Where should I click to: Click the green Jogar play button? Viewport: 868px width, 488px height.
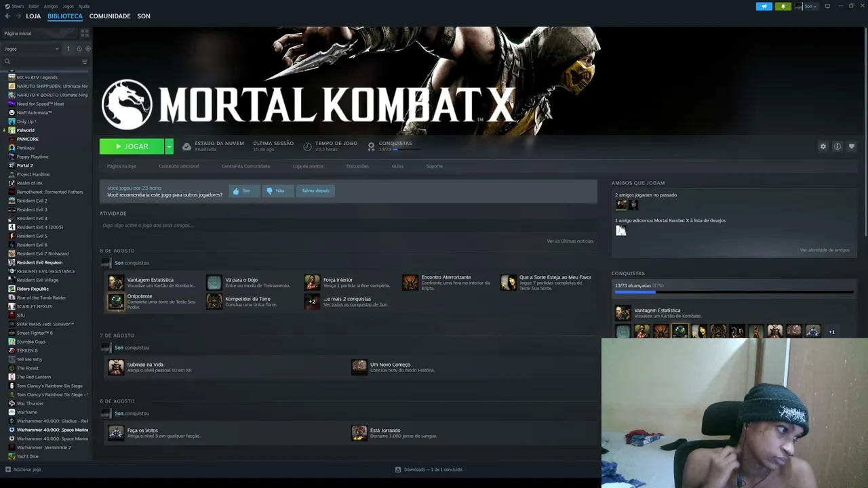coord(132,146)
